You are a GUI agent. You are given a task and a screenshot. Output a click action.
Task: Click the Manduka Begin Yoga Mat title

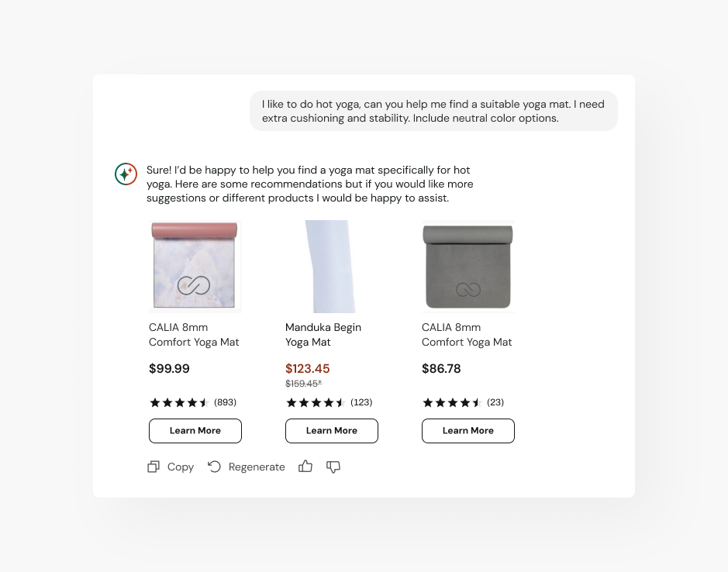[323, 335]
